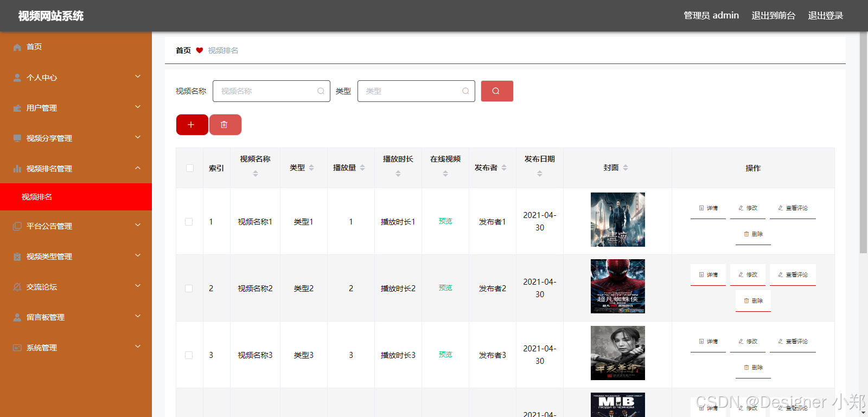Click 首页 in the breadcrumb
The width and height of the screenshot is (868, 417).
click(183, 50)
